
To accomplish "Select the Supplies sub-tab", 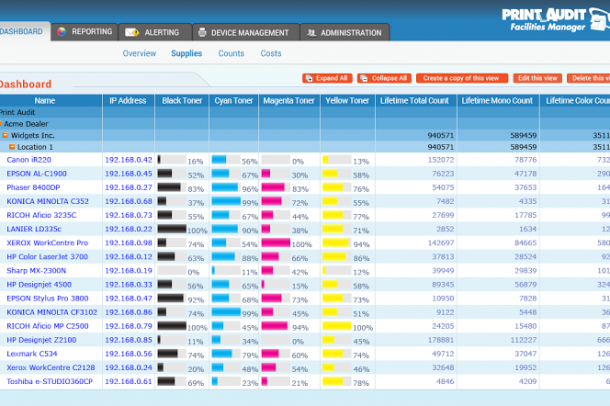I will tap(186, 53).
